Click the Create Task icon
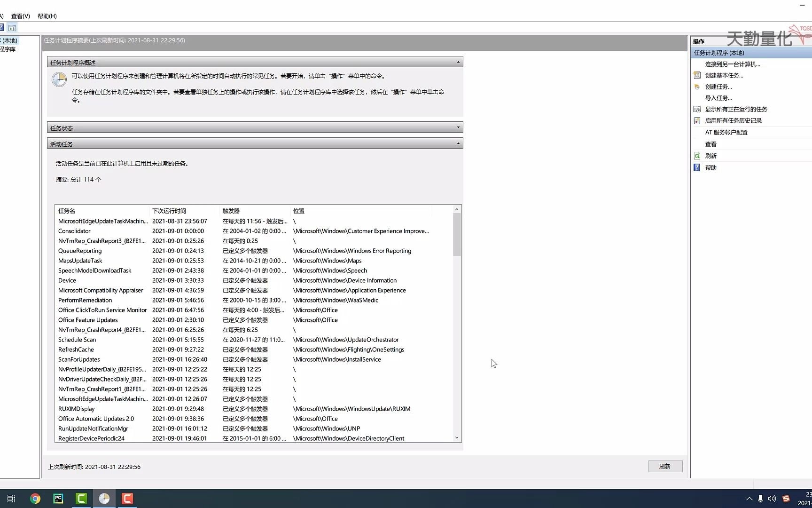This screenshot has height=508, width=812. [x=697, y=87]
